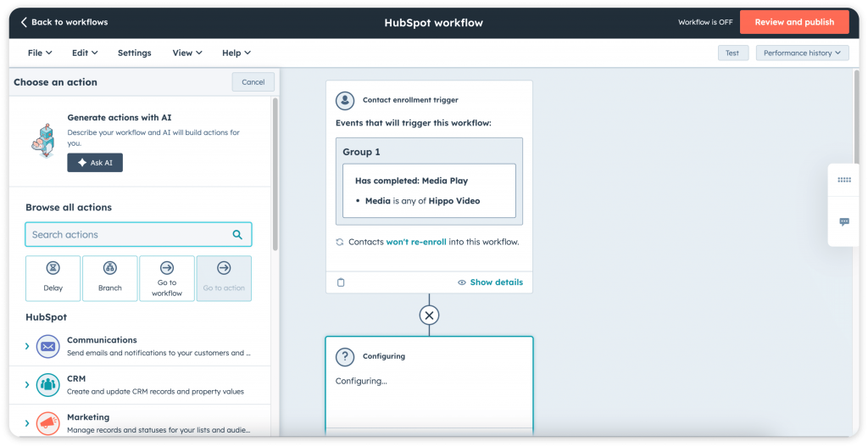This screenshot has height=447, width=868.
Task: Click the 'Configuring...' text
Action: pyautogui.click(x=361, y=381)
